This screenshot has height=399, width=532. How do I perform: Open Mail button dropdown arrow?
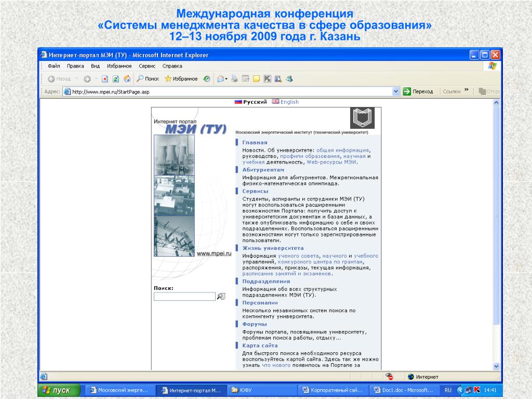tap(227, 79)
